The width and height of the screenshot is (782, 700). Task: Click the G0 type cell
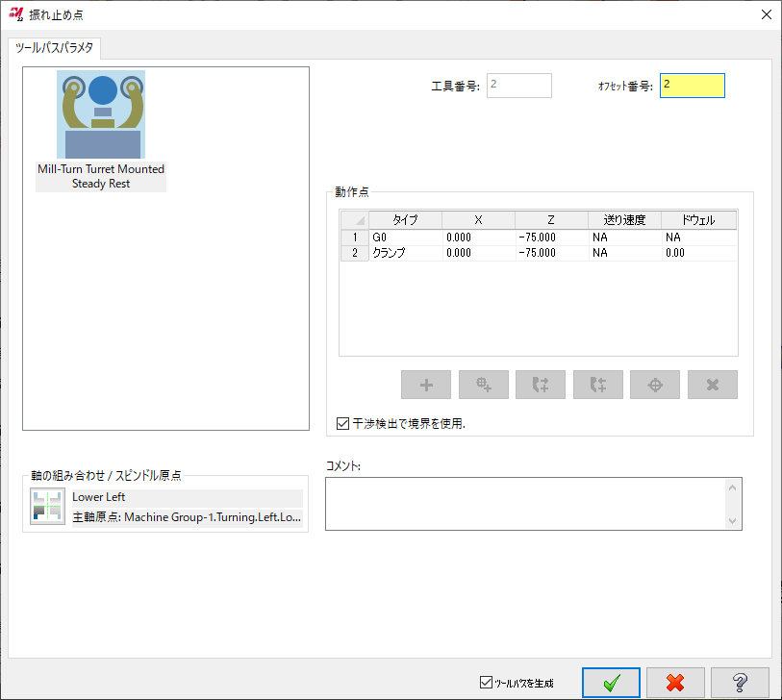click(406, 237)
